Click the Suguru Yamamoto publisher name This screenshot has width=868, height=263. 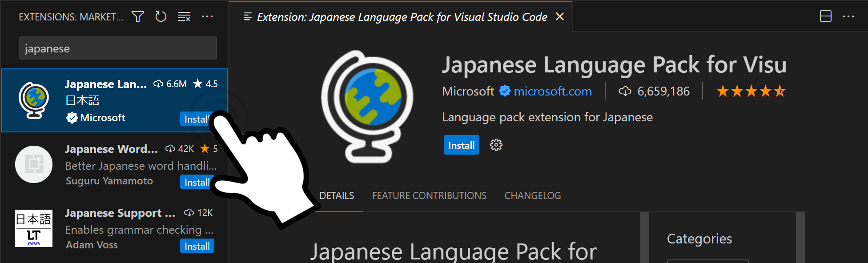click(x=109, y=181)
